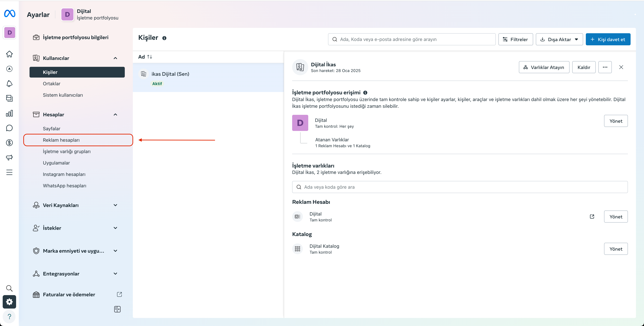Image resolution: width=644 pixels, height=326 pixels.
Task: Collapse the Hesaplar section
Action: tap(115, 115)
